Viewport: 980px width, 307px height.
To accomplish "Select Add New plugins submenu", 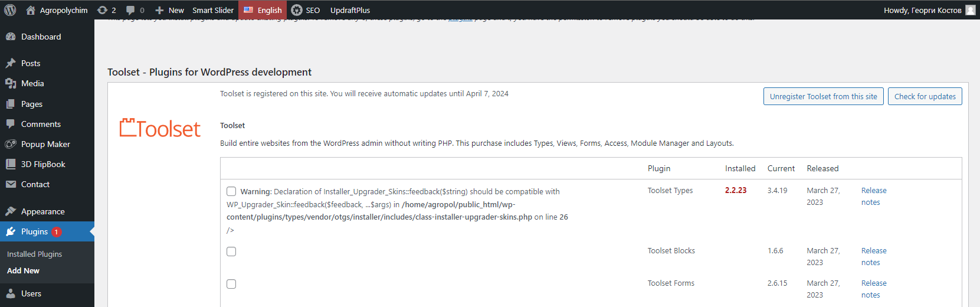I will click(23, 270).
